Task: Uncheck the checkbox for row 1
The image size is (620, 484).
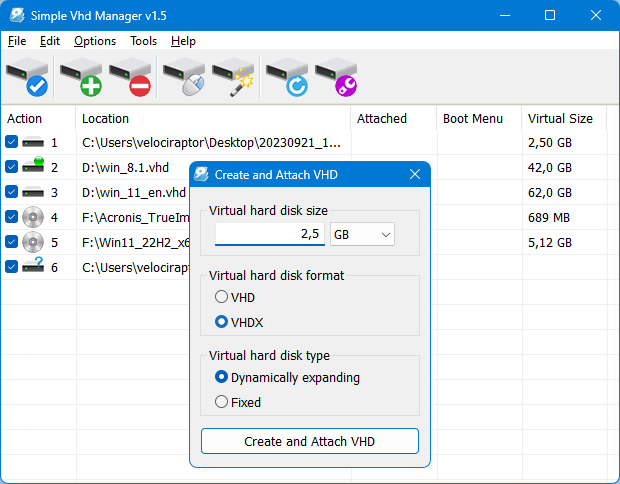Action: 12,143
